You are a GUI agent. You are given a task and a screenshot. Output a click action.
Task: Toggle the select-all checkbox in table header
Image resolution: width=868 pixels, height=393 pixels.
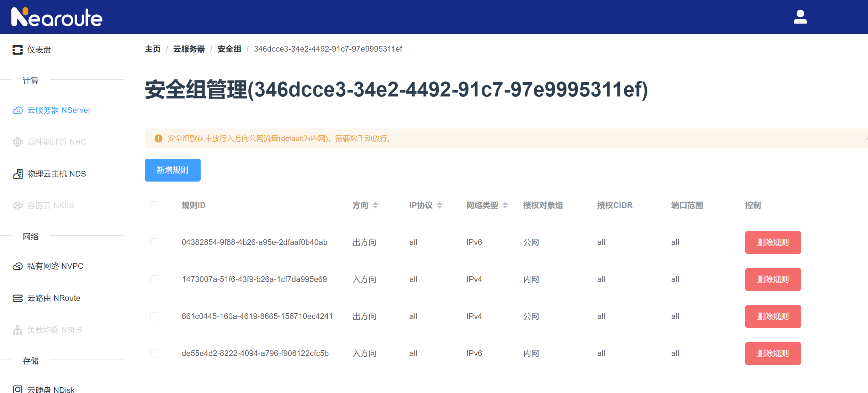(154, 205)
